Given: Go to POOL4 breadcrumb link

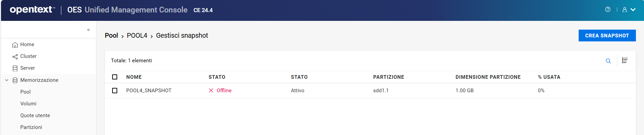Looking at the screenshot, I should tap(137, 36).
